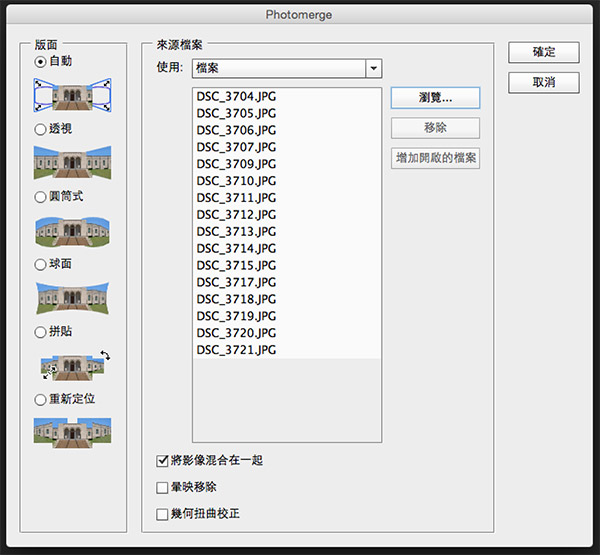The image size is (600, 555).
Task: Click the 透視 perspective layout preview icon
Action: point(72,162)
